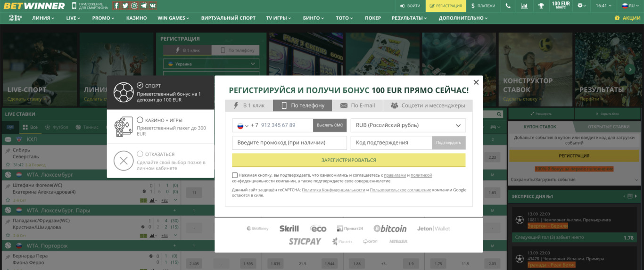Click the trophy icon in header
Image resolution: width=644 pixels, height=270 pixels.
(541, 6)
